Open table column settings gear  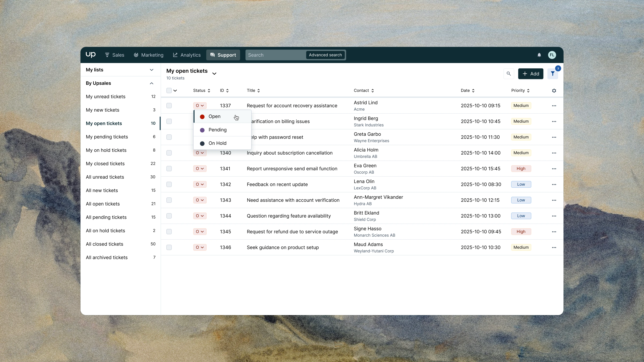pos(554,91)
